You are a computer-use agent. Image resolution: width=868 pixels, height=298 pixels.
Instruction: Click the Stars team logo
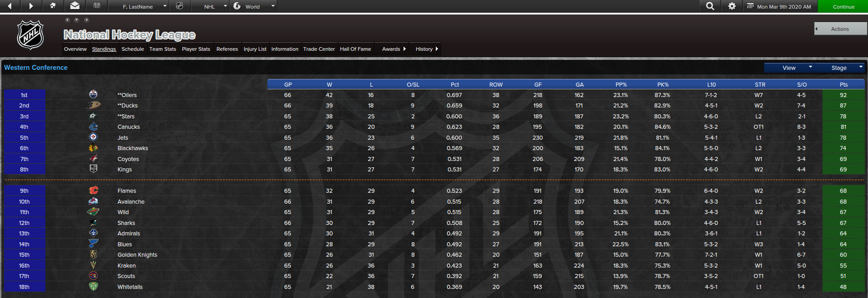[x=93, y=116]
